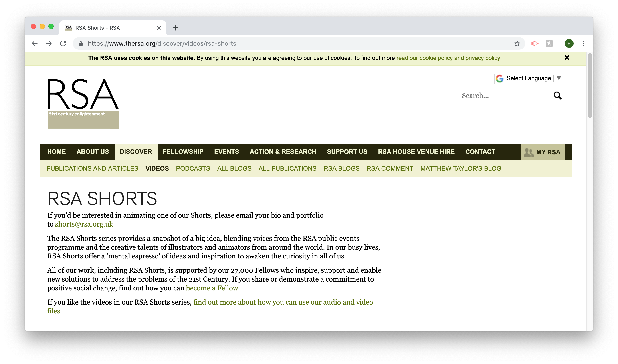Close the RSA Shorts browser tab
618x364 pixels.
(x=159, y=28)
